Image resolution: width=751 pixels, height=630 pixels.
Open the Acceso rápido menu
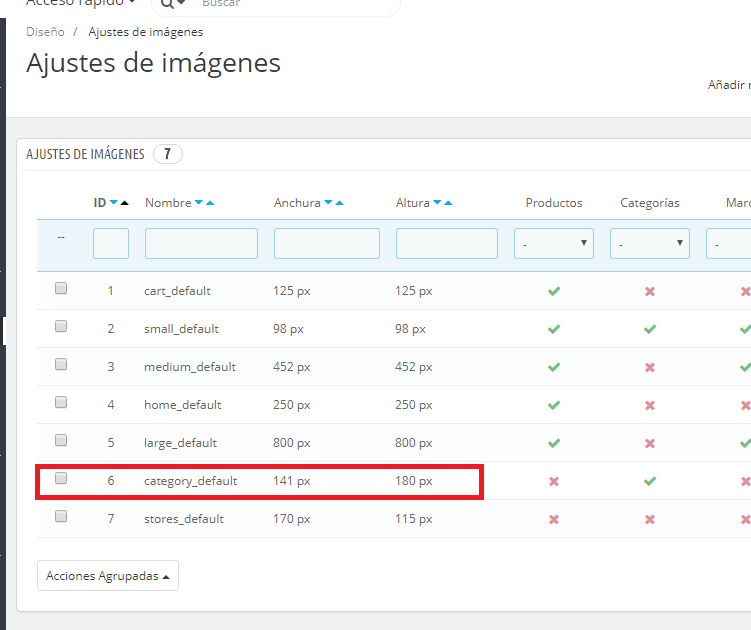[80, 3]
